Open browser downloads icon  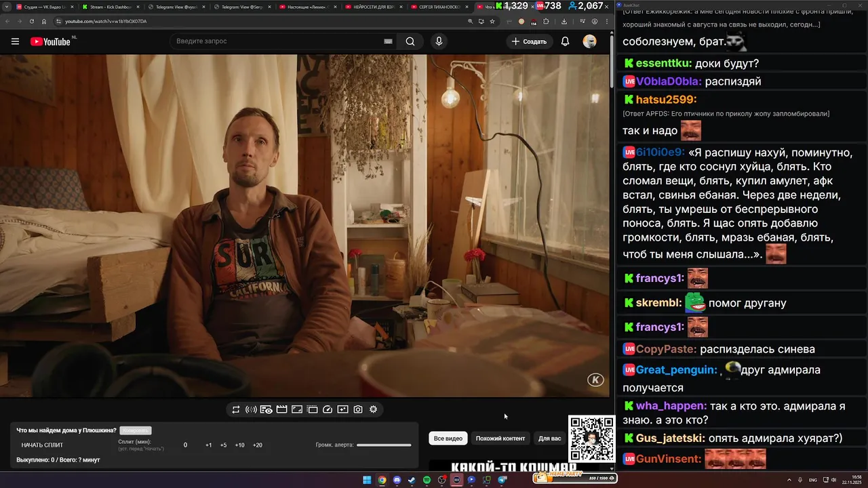(x=564, y=21)
